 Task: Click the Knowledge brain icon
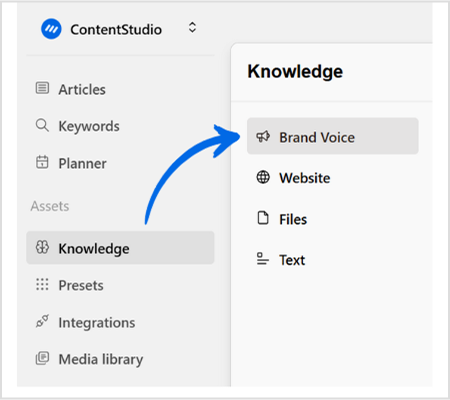[42, 247]
